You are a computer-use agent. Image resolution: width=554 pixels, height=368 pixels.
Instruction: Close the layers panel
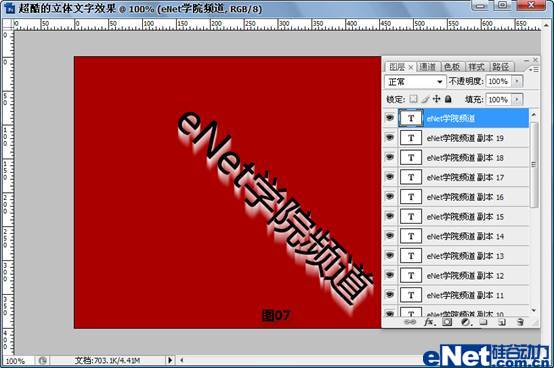tap(535, 60)
